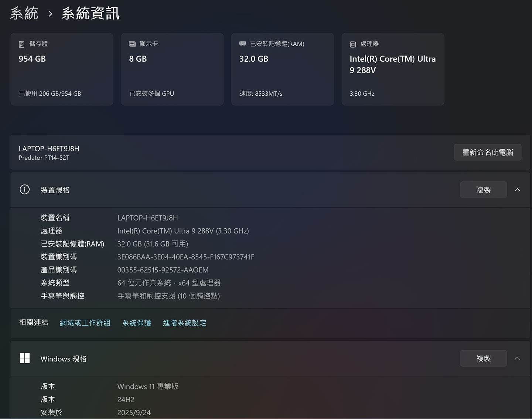Click the Windows logo beside Windows 規格
Screen dimensions: 532x419
tap(24, 358)
